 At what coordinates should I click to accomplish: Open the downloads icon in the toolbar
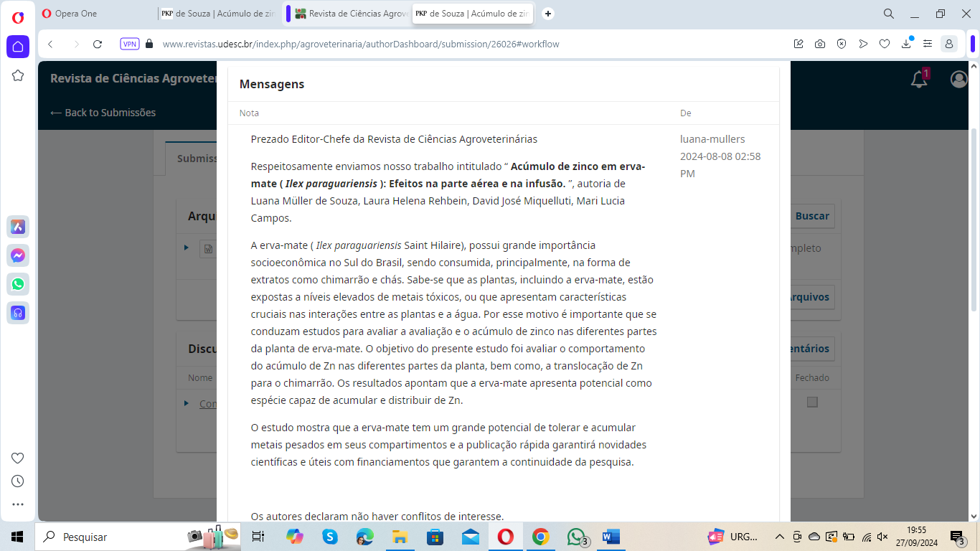pos(906,44)
